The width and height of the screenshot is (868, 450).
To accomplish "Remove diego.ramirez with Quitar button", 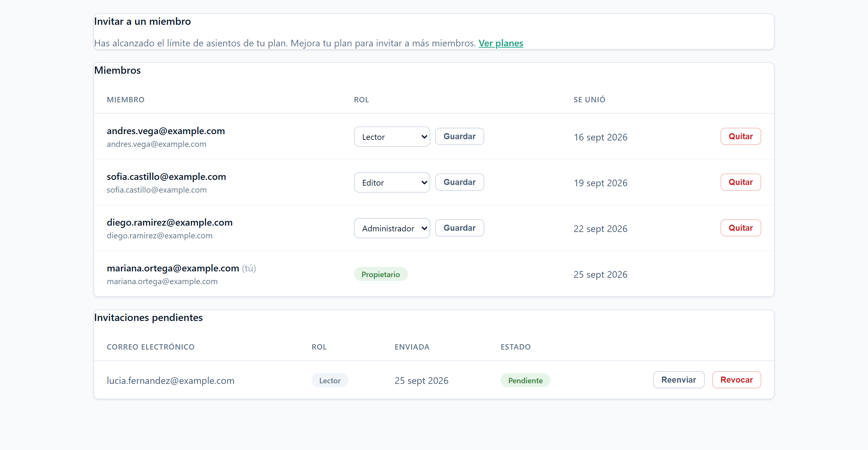I will click(x=741, y=228).
